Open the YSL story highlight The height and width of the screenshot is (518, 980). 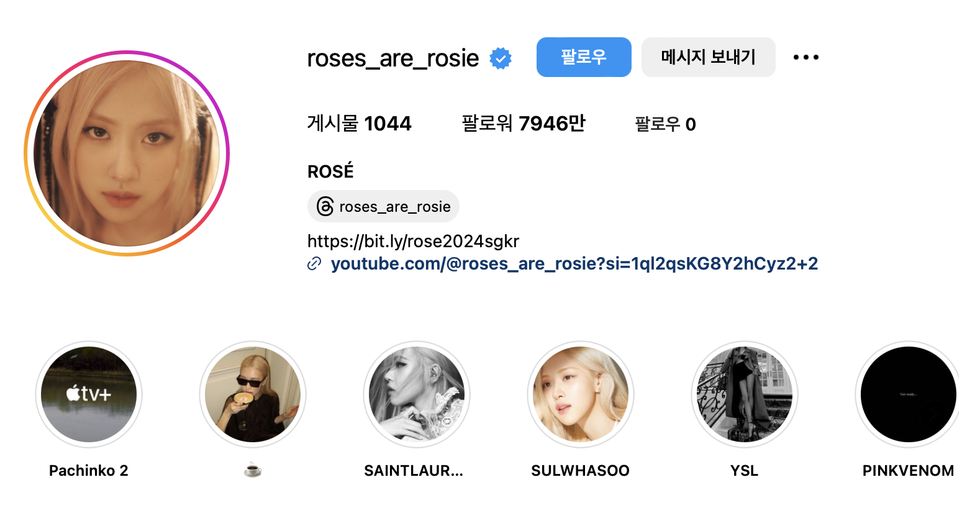coord(745,394)
